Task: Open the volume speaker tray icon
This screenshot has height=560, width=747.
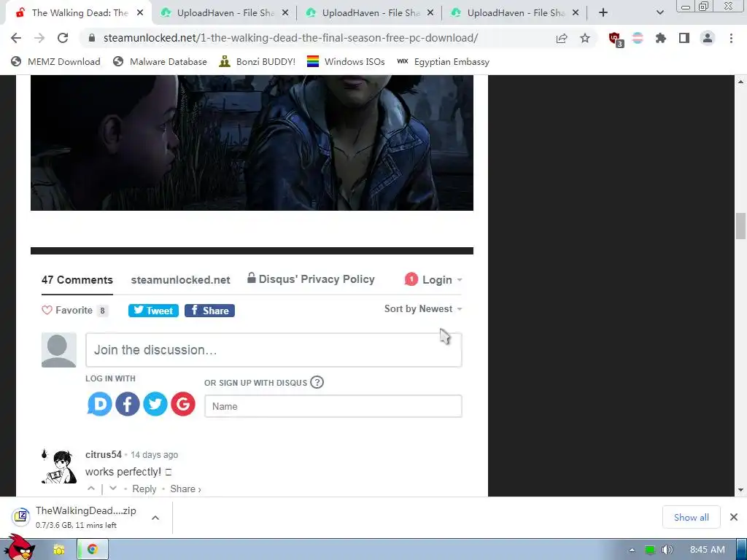Action: point(667,550)
